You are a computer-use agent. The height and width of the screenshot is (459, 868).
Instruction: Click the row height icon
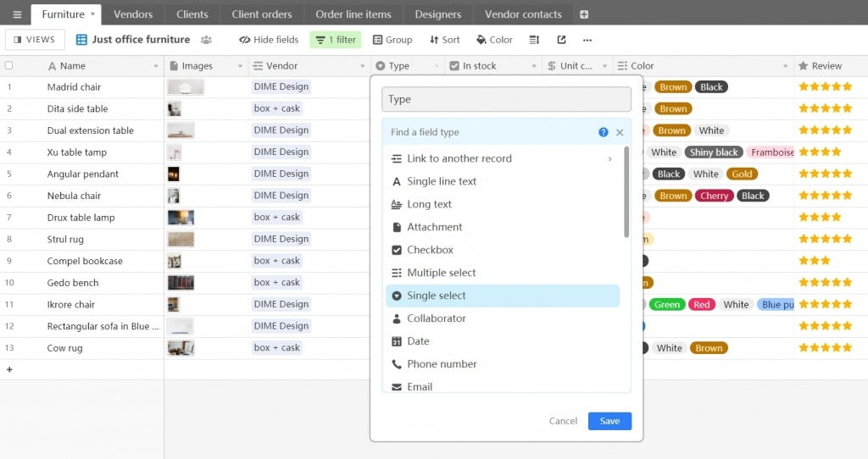[x=534, y=40]
